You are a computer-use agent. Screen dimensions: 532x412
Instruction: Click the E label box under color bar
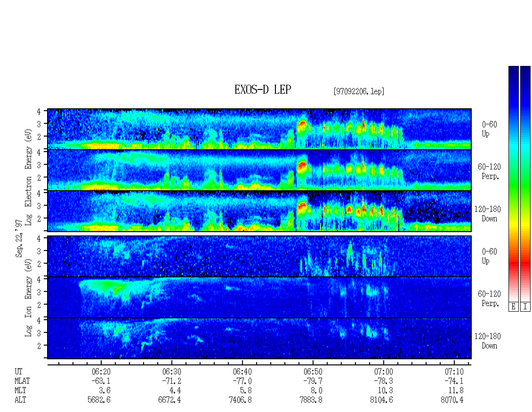(513, 307)
